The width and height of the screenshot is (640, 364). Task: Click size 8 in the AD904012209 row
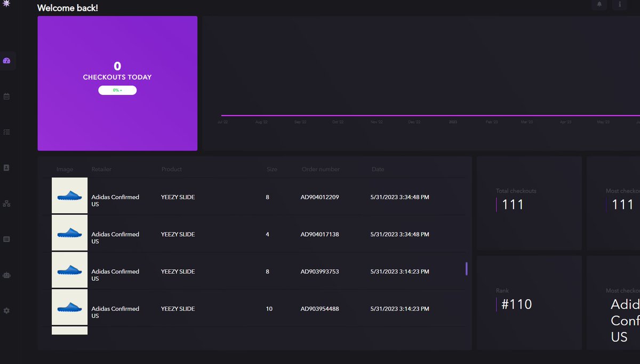click(268, 197)
